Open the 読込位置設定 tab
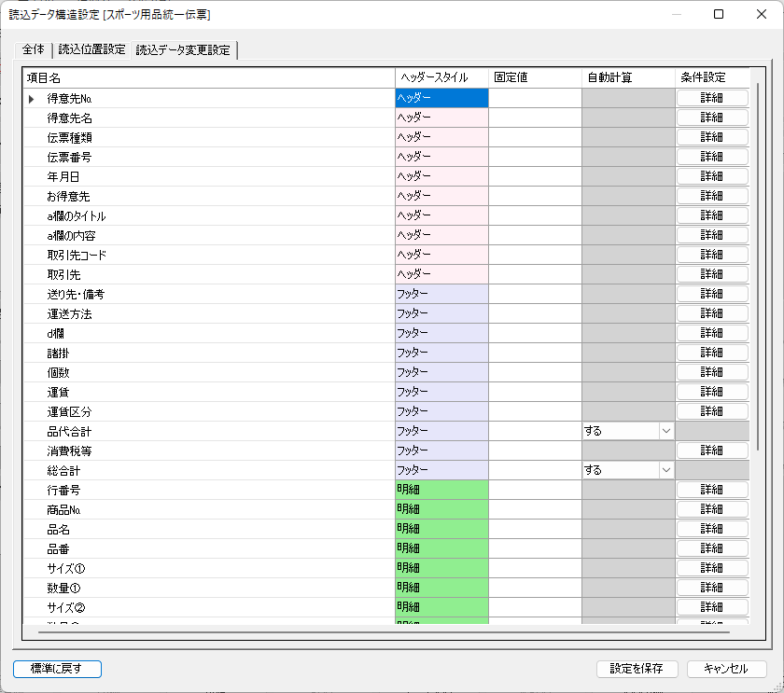 pyautogui.click(x=91, y=49)
